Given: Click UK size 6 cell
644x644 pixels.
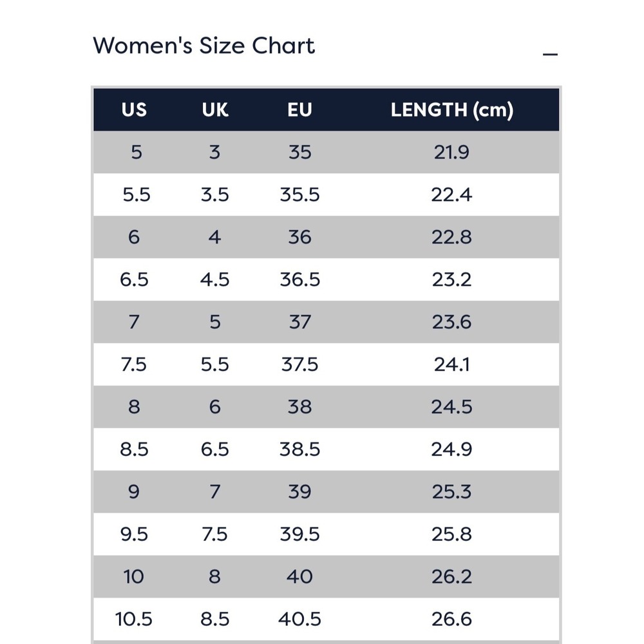Looking at the screenshot, I should tap(215, 407).
